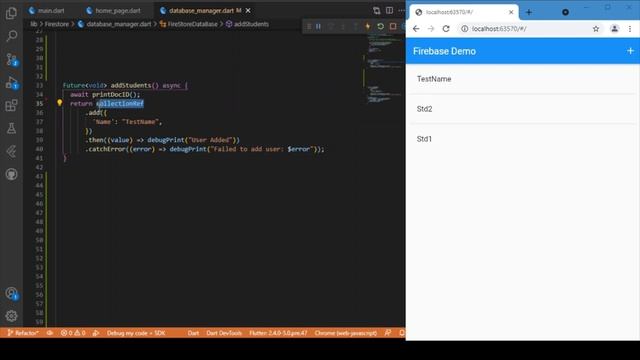View site information icon

464,29
